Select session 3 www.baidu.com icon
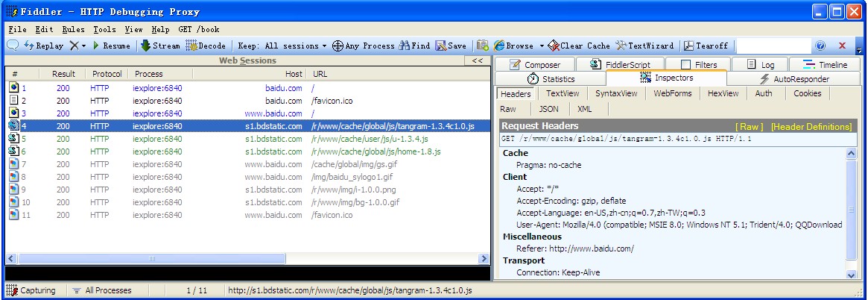Image resolution: width=868 pixels, height=300 pixels. point(14,113)
